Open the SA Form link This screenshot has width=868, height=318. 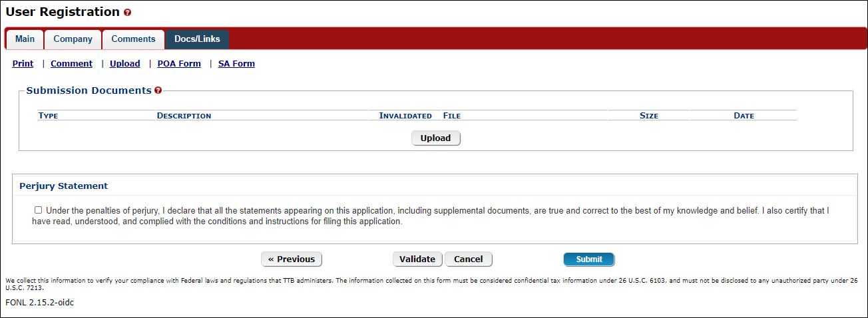[x=236, y=64]
